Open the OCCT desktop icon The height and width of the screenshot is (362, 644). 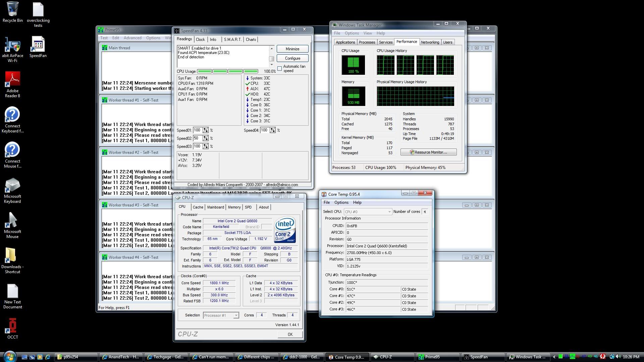pos(12,326)
